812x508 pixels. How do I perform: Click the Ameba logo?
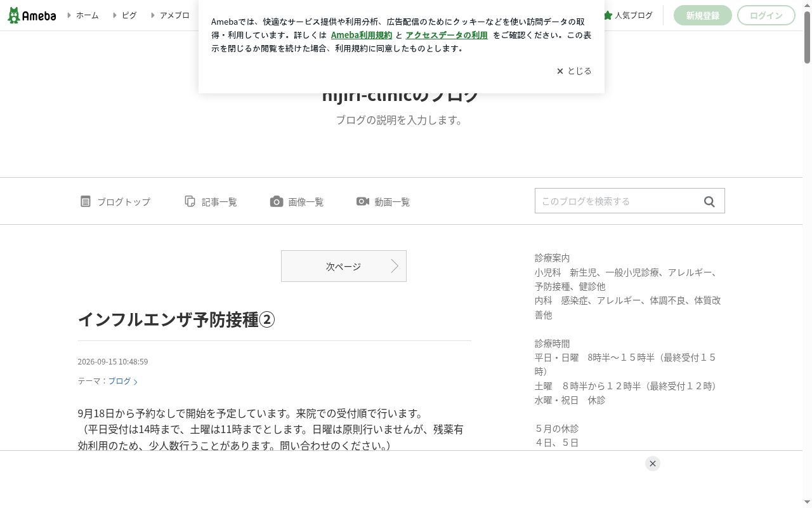coord(32,15)
